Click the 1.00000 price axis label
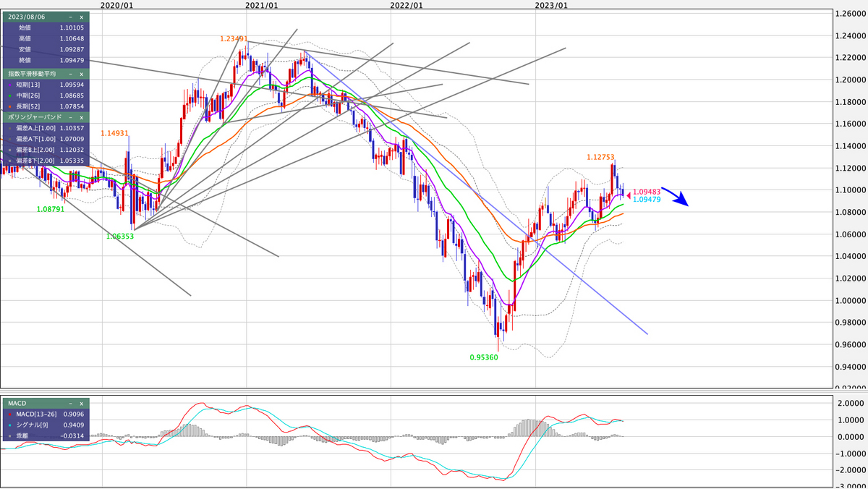The height and width of the screenshot is (489, 868). (851, 301)
